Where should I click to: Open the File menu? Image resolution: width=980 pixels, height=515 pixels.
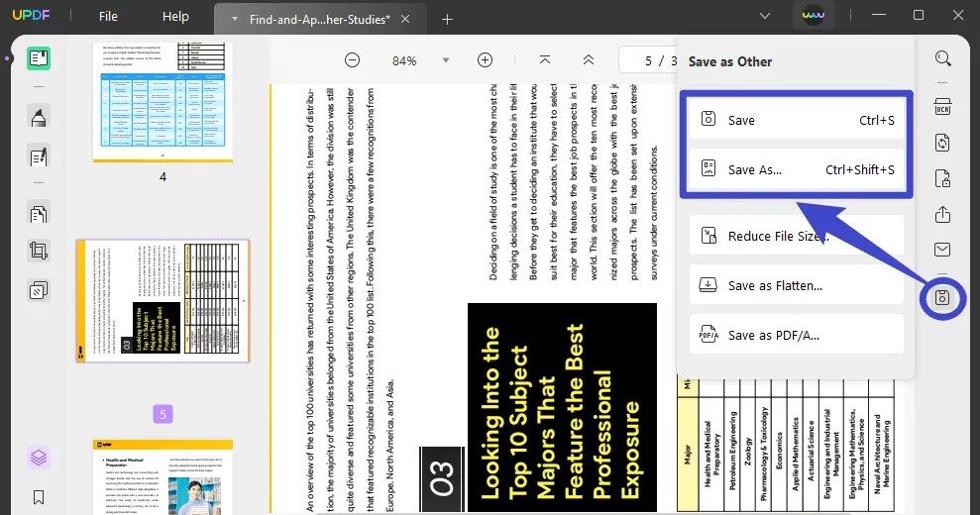pyautogui.click(x=108, y=16)
